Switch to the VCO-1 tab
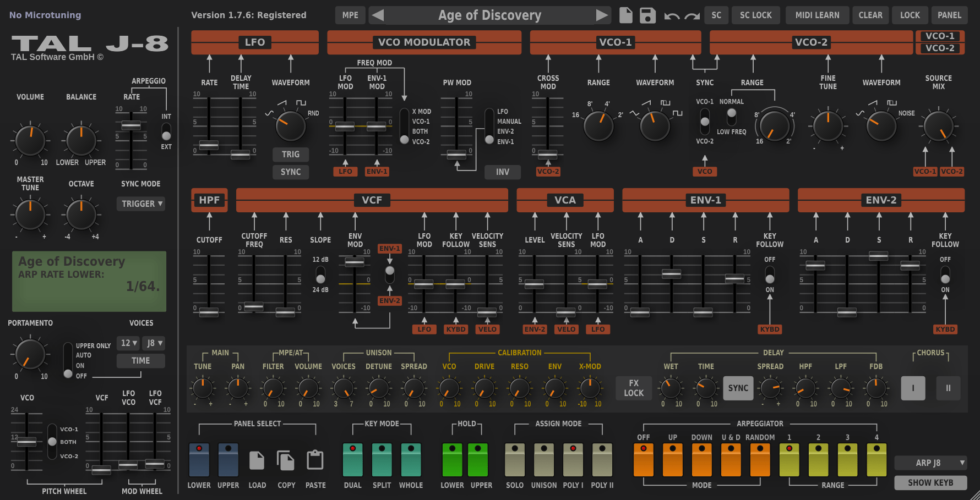 click(940, 36)
